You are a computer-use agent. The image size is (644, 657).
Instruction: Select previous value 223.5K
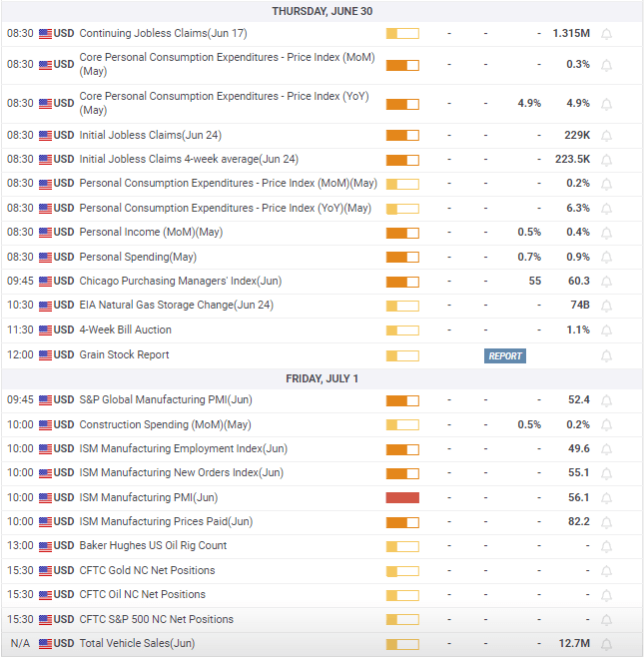coord(572,159)
